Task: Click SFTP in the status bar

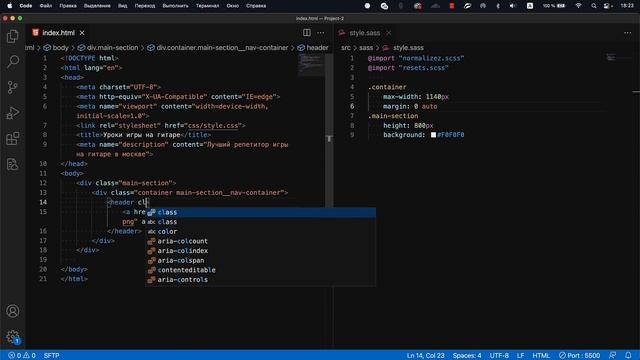Action: 51,356
